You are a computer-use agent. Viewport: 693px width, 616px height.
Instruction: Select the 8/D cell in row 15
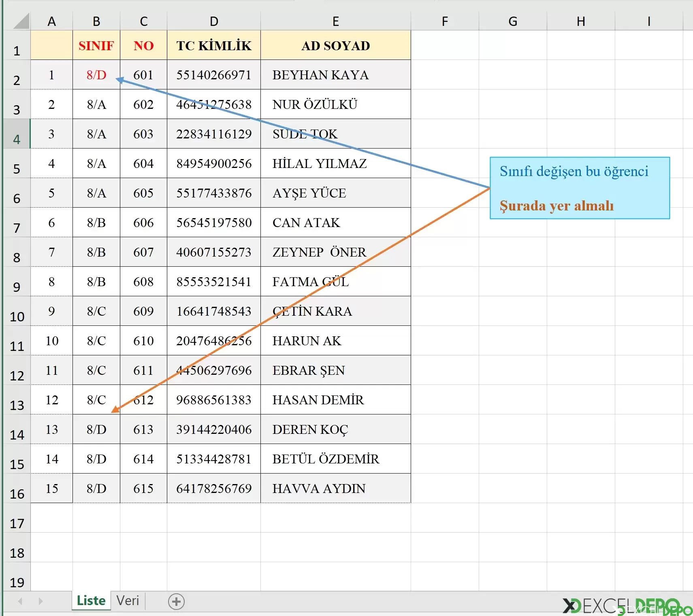[96, 459]
